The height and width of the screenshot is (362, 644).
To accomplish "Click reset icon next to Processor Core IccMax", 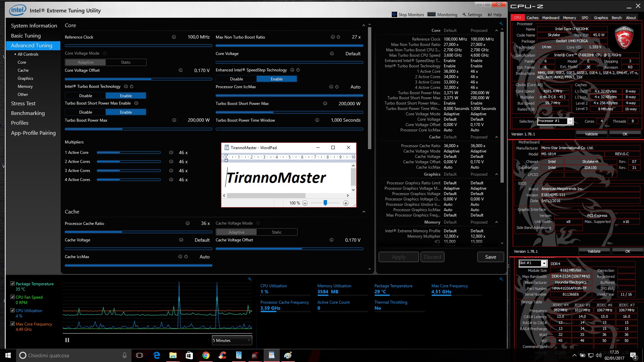I will pos(337,87).
